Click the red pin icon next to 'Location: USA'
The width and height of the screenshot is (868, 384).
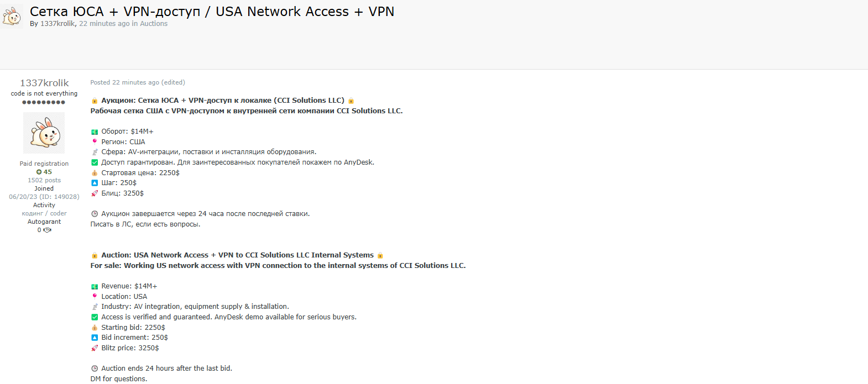pos(95,296)
